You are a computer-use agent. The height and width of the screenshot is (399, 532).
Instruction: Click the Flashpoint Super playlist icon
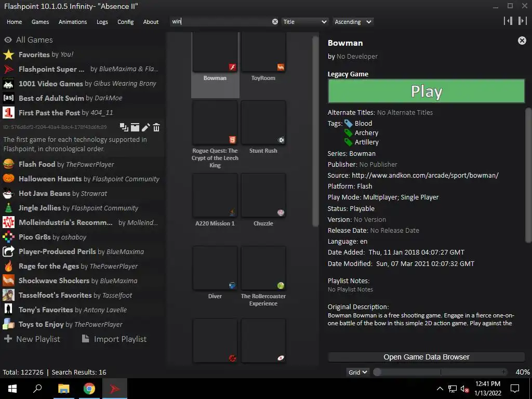8,69
